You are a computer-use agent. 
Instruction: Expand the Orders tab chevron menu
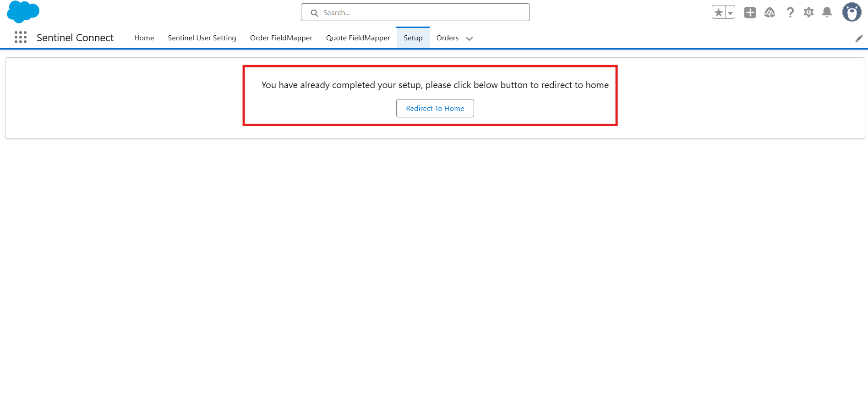(469, 39)
